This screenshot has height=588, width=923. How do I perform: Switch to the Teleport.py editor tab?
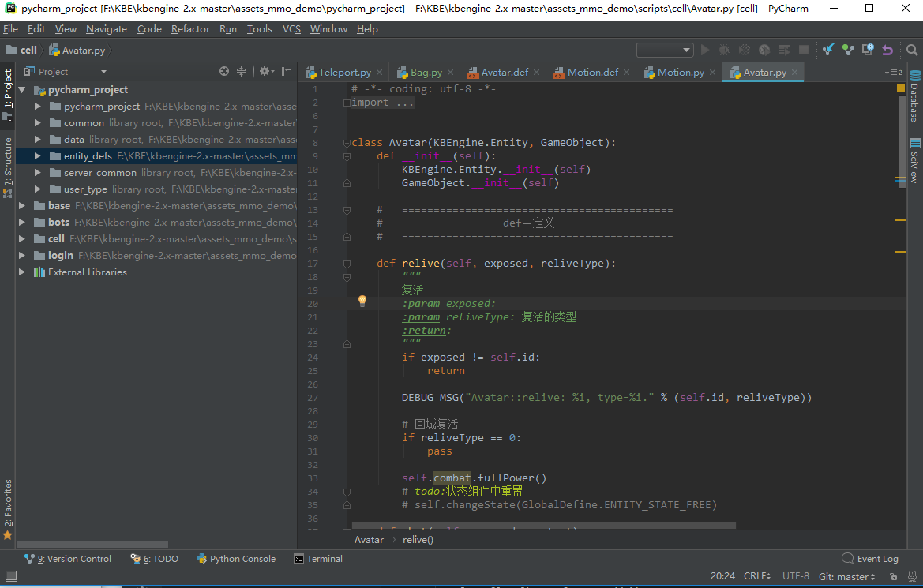[x=344, y=72]
